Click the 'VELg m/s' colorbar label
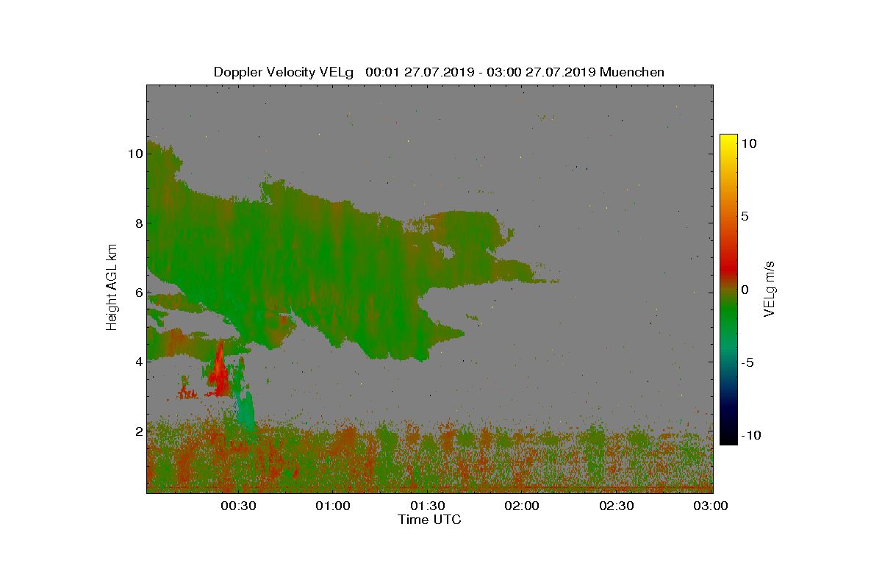Screen dimensions: 882x588 pos(770,288)
